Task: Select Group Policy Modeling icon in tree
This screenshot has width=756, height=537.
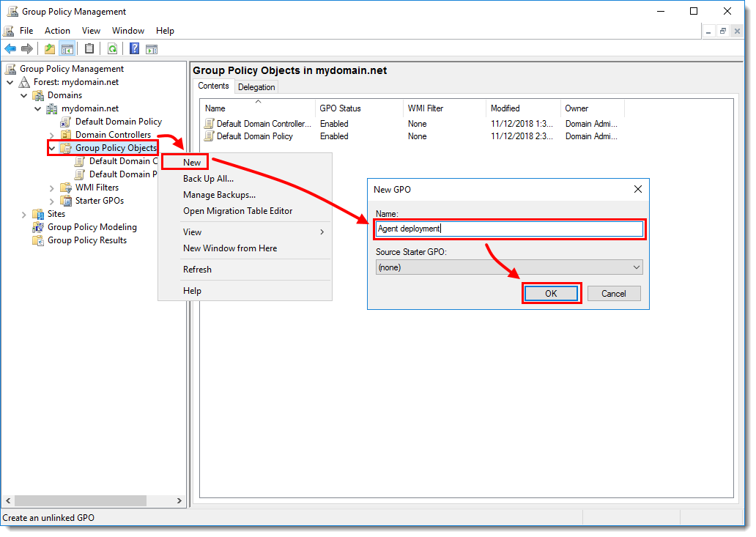Action: tap(38, 227)
